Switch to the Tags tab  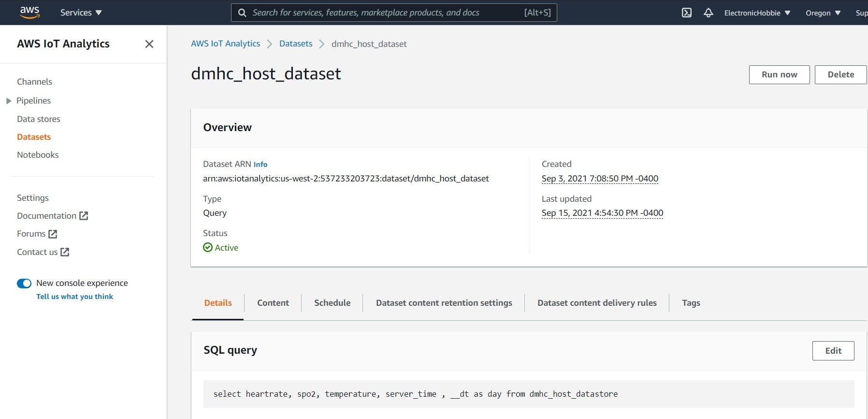(691, 303)
